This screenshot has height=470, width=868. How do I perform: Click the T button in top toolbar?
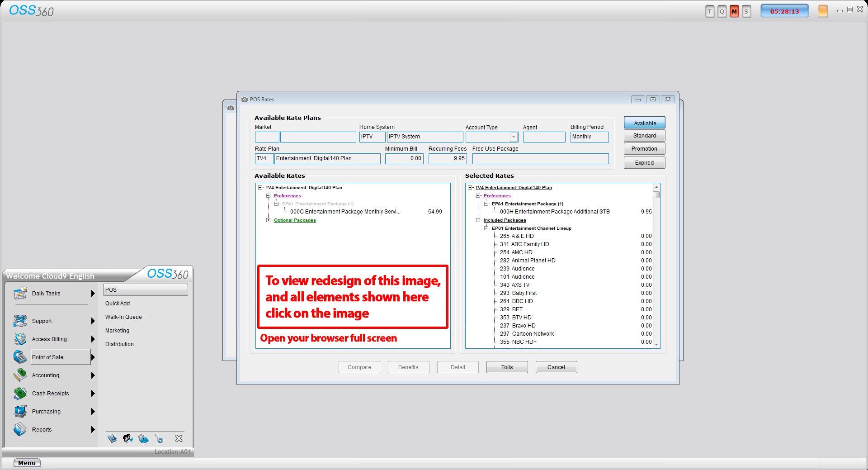710,12
